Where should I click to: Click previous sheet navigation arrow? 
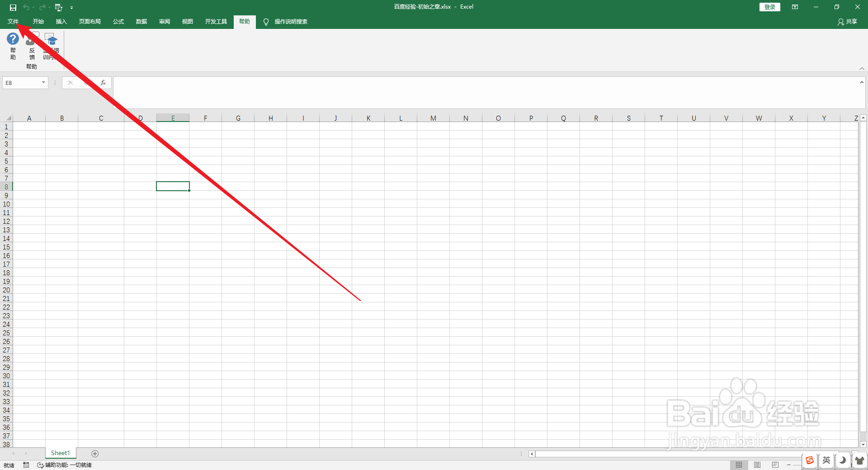coord(13,453)
